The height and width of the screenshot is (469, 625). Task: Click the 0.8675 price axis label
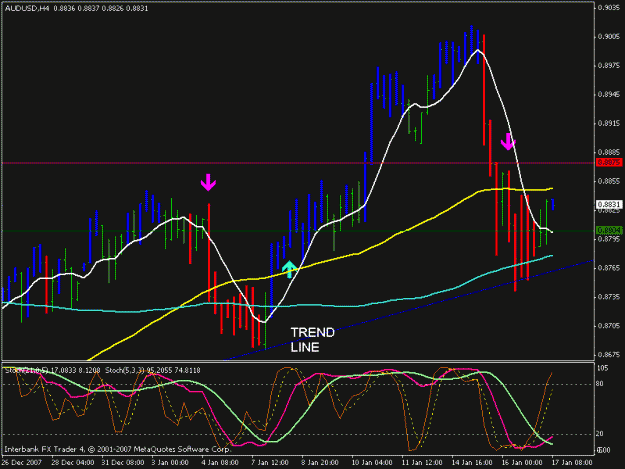[x=609, y=354]
